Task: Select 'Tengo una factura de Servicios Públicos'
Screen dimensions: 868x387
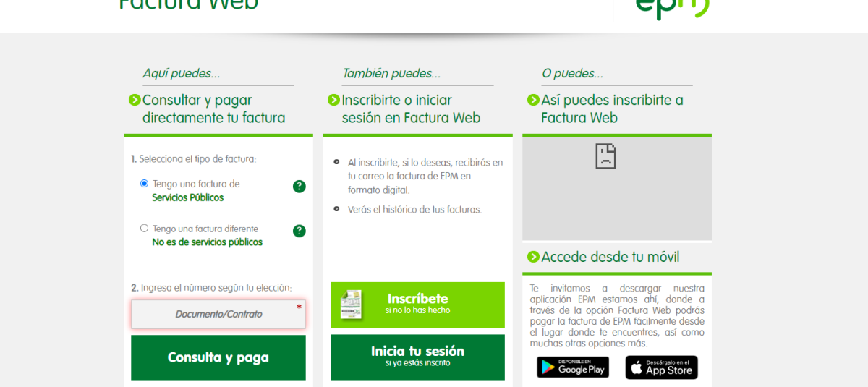Action: (x=144, y=184)
